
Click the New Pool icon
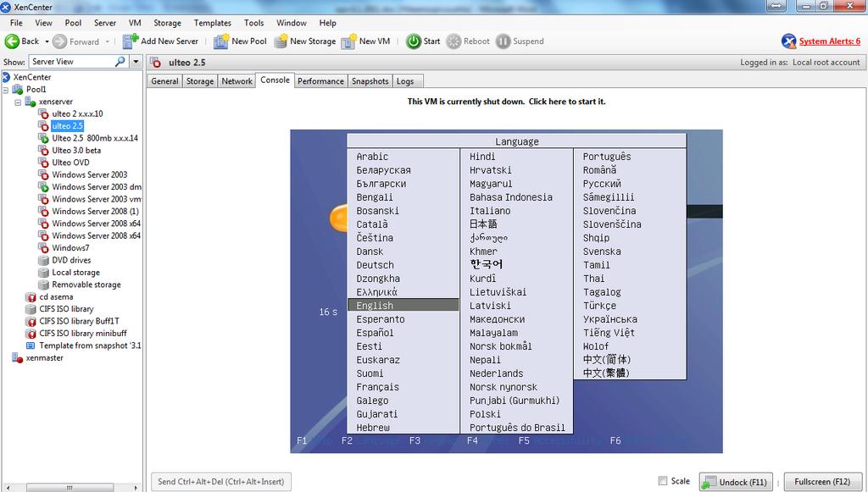point(221,41)
